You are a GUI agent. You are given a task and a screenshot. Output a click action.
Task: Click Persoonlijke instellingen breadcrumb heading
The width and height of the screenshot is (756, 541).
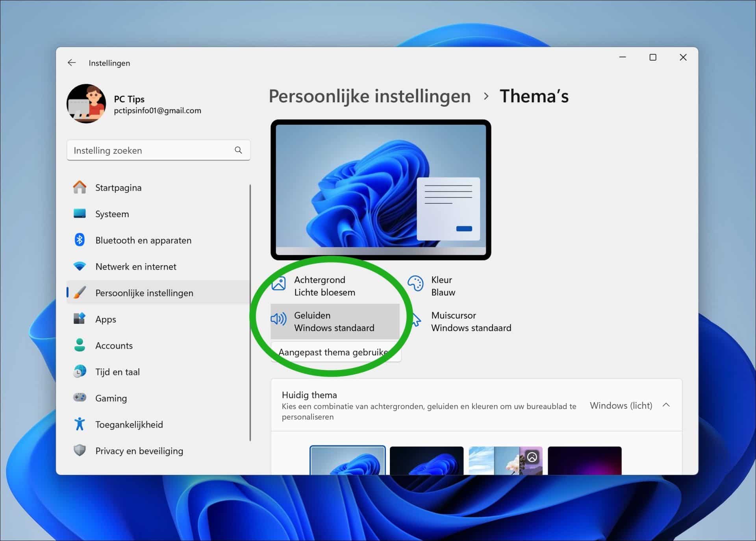tap(370, 96)
